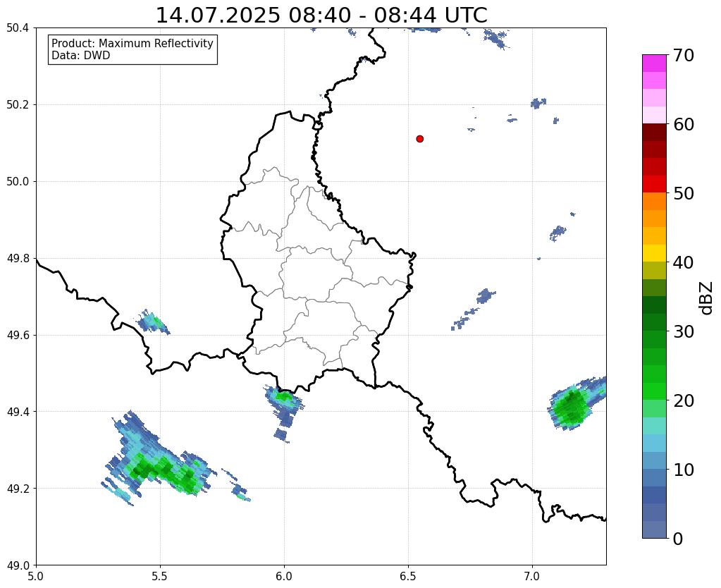This screenshot has height=588, width=721.
Task: Click the red station marker dot
Action: click(419, 139)
